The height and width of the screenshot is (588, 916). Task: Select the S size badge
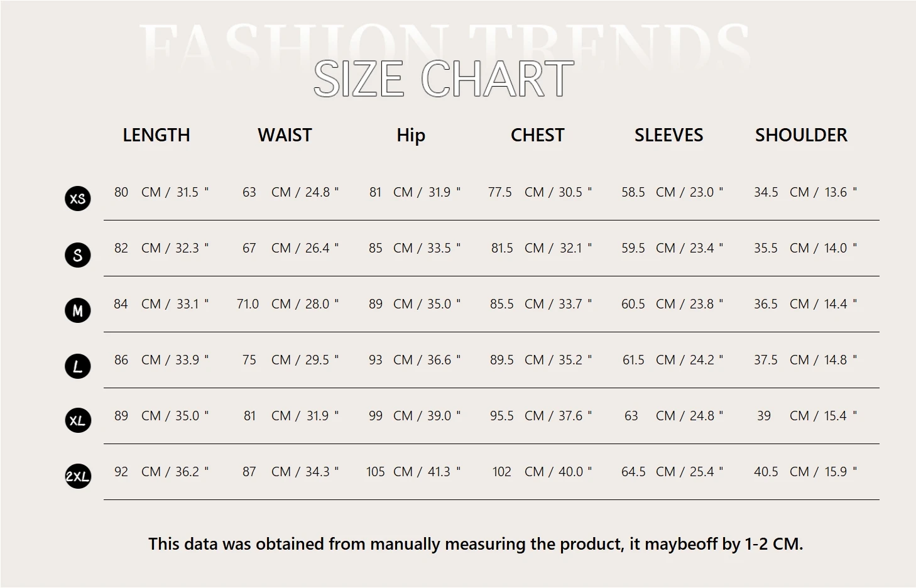point(78,254)
